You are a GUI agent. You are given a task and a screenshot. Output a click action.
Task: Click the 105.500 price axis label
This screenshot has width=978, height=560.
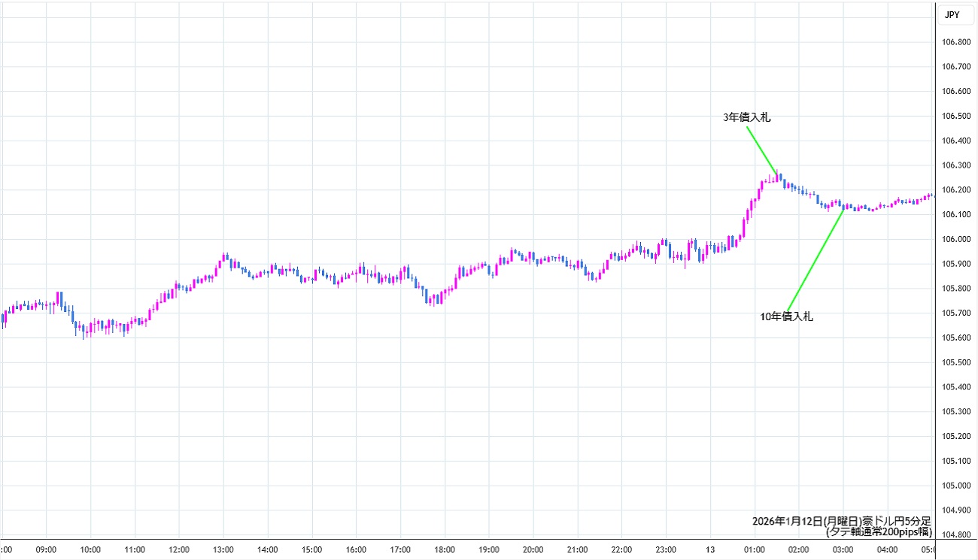pos(955,362)
